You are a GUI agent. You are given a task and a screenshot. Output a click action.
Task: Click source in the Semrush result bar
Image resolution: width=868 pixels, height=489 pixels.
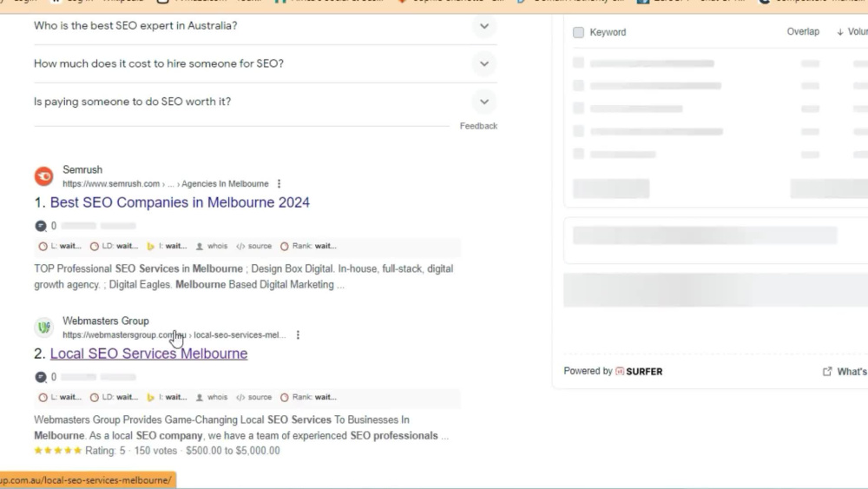coord(253,247)
